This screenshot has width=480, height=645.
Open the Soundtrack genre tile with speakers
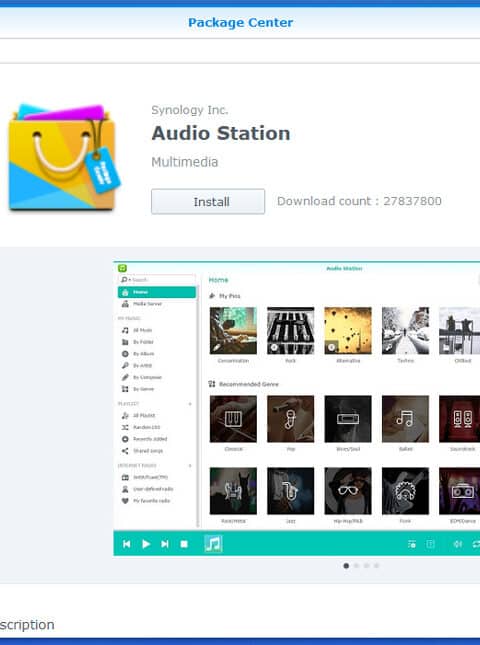[x=459, y=419]
